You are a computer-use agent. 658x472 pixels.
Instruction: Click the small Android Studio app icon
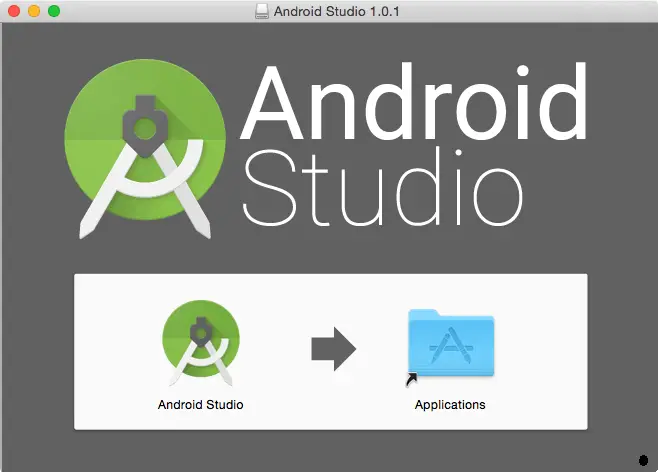coord(200,343)
